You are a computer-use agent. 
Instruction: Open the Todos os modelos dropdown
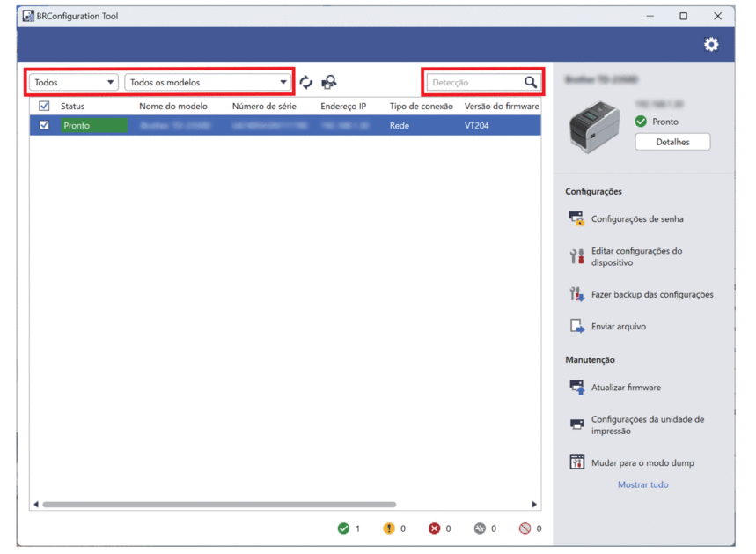point(208,82)
